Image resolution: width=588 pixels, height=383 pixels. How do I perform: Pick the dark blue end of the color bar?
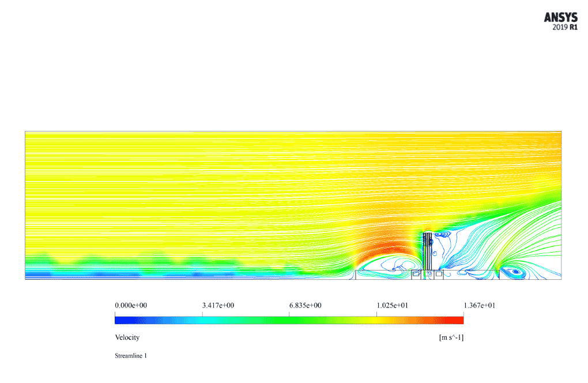120,320
